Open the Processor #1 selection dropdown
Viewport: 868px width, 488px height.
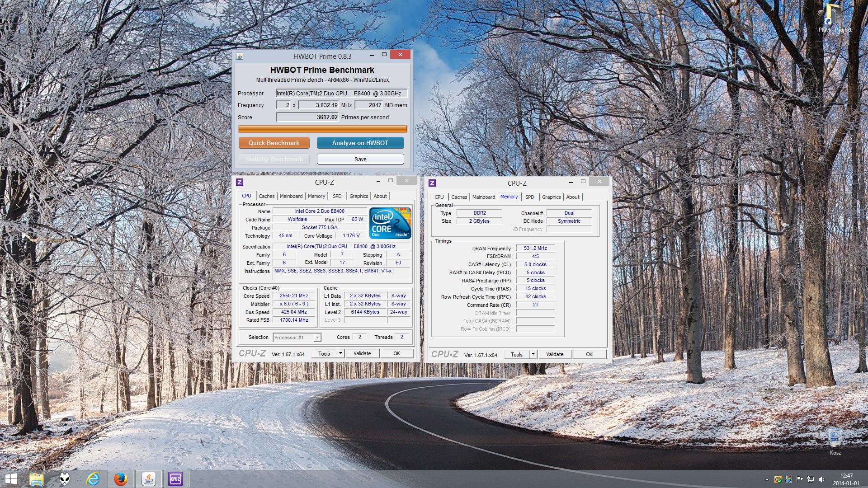click(297, 338)
